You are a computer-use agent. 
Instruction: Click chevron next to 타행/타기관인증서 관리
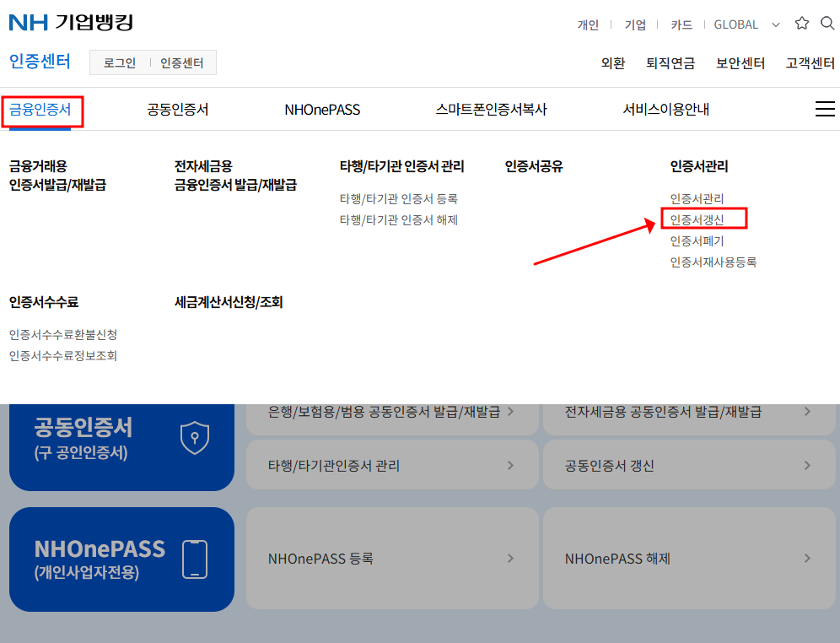(510, 465)
